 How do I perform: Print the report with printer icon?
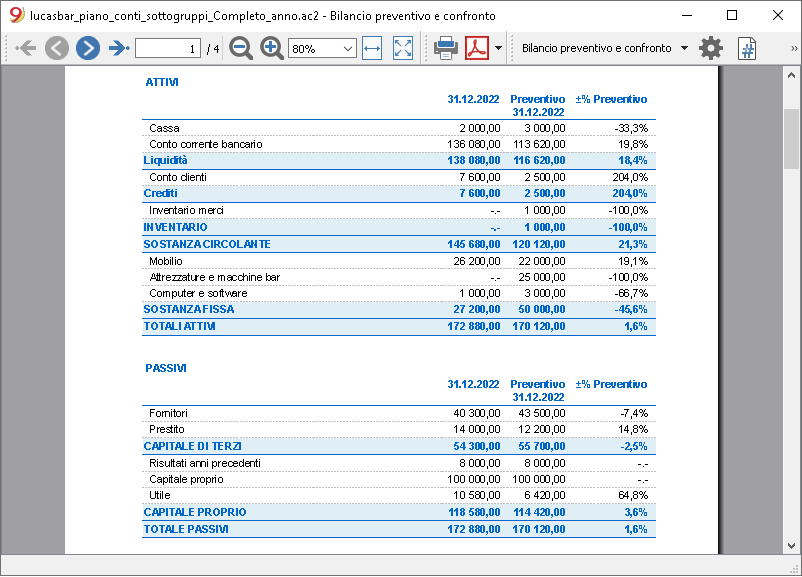coord(446,49)
